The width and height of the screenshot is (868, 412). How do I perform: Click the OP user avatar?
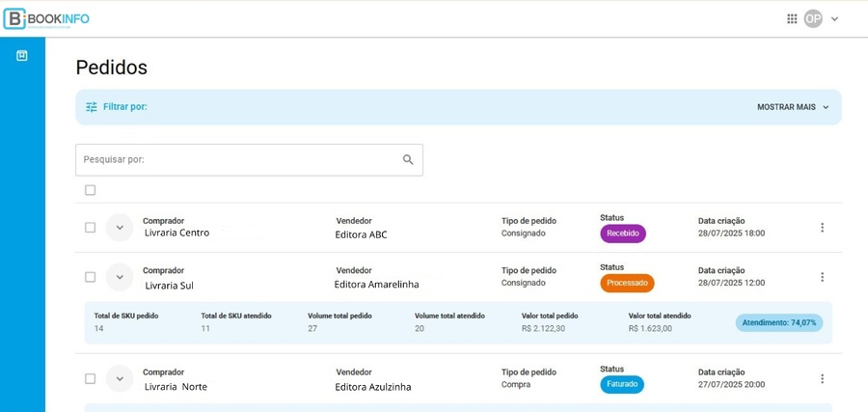813,18
